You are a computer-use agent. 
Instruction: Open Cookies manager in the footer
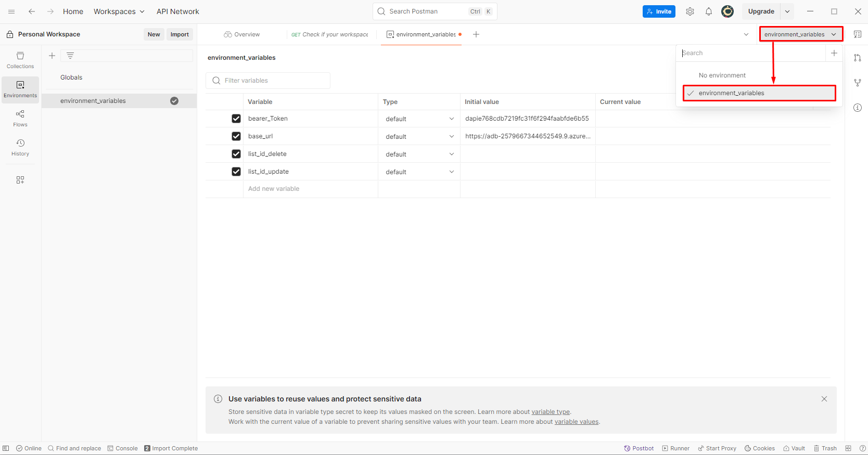(x=760, y=448)
